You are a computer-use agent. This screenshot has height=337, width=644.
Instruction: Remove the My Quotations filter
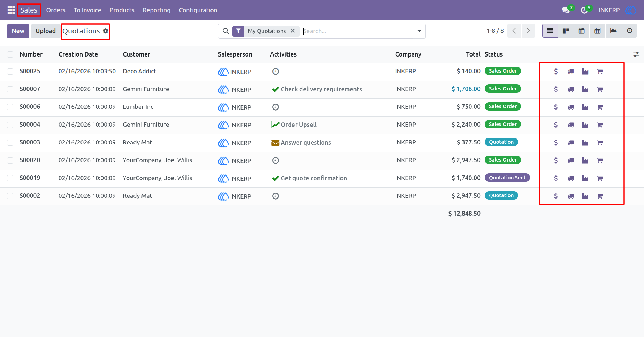pyautogui.click(x=293, y=31)
